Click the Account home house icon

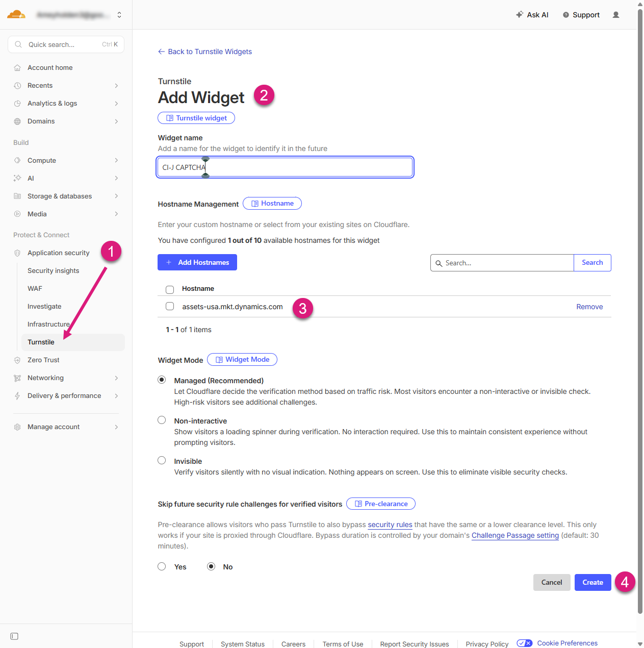coord(17,68)
